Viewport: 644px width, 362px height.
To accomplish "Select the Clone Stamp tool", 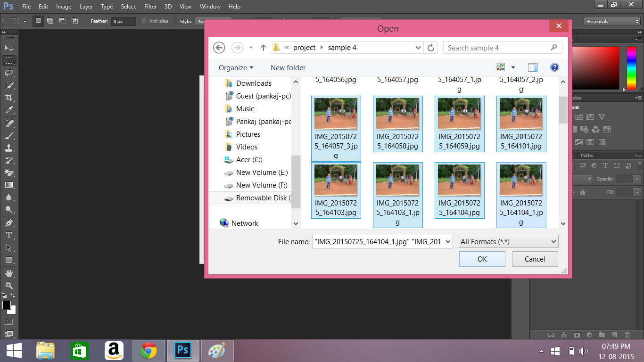I will (x=8, y=148).
